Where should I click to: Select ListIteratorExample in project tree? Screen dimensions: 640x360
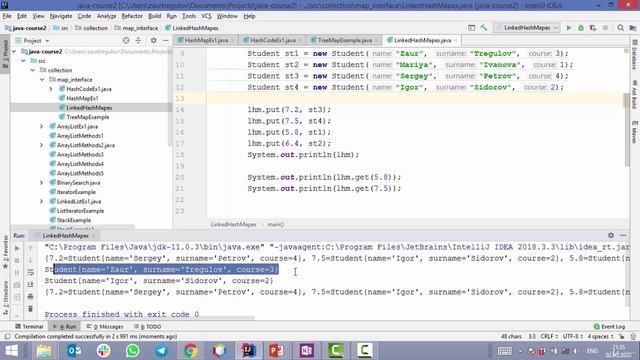(x=80, y=211)
